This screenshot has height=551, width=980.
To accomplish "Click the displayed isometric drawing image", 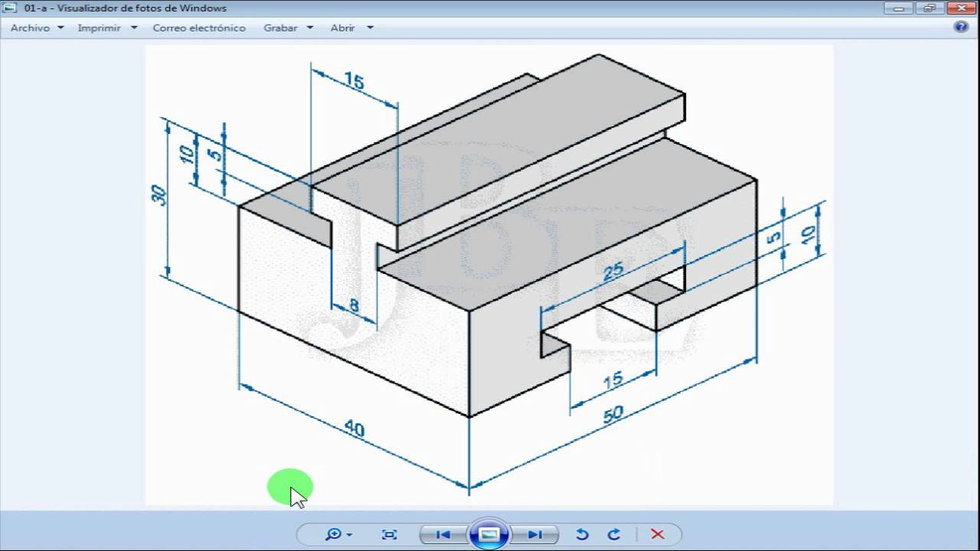I will click(x=489, y=275).
